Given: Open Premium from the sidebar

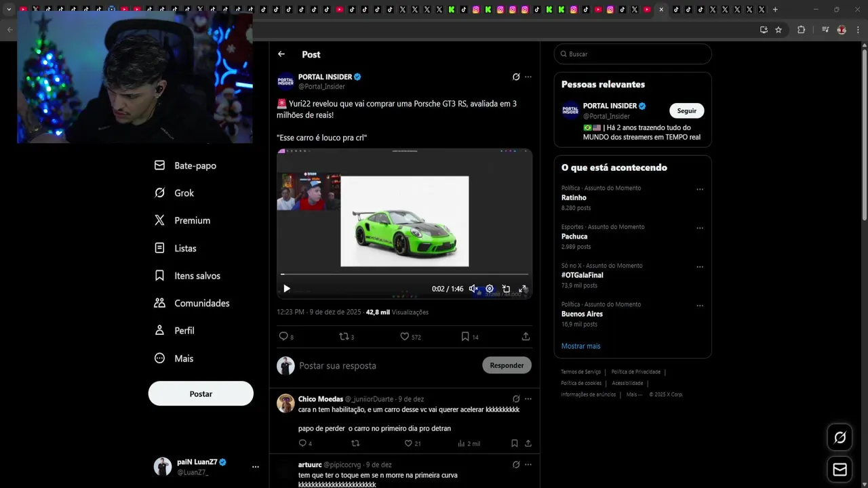Looking at the screenshot, I should coord(182,220).
